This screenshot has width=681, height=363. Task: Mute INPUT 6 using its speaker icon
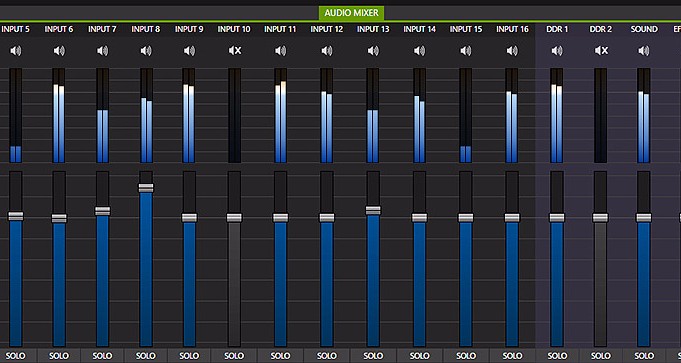click(59, 51)
